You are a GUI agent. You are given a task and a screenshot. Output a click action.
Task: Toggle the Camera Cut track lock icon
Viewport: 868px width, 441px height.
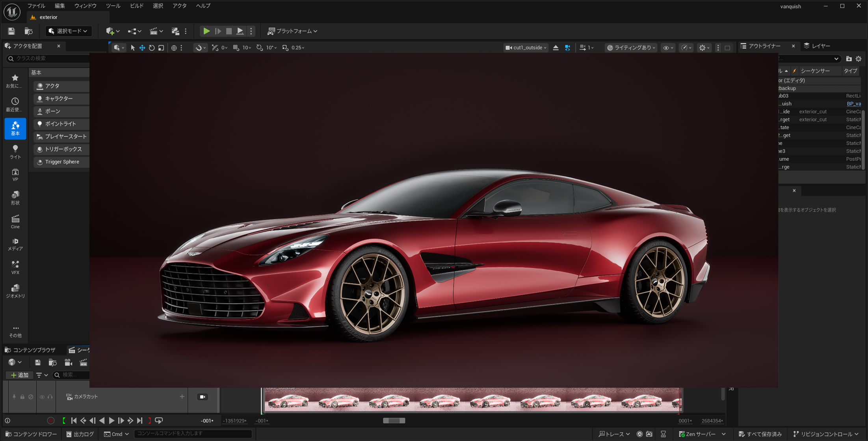pos(22,397)
